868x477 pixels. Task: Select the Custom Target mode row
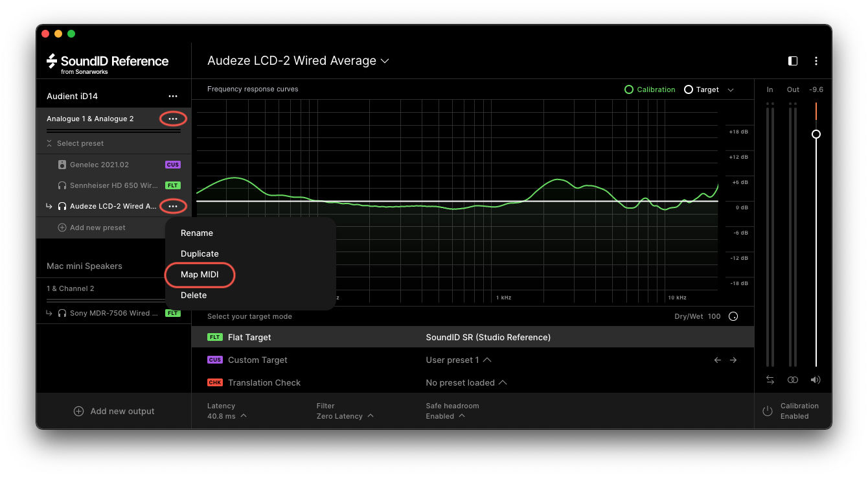(x=473, y=360)
